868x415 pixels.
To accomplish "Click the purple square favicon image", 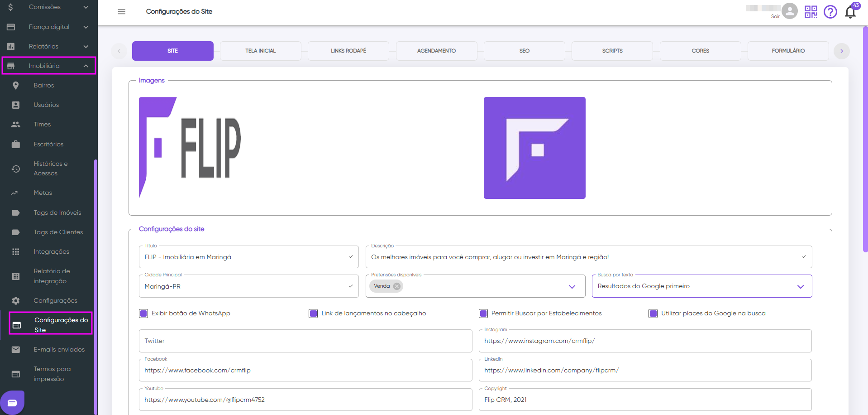I will click(x=534, y=148).
